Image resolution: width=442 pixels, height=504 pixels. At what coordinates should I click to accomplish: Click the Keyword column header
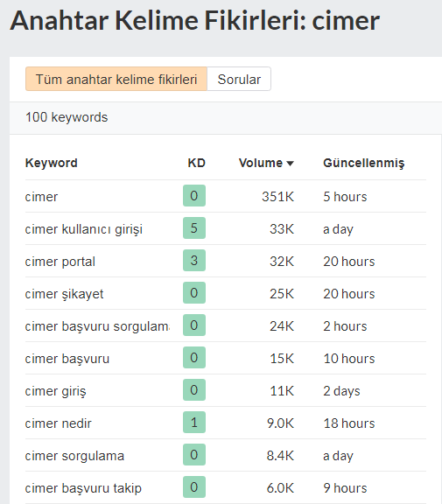point(51,163)
